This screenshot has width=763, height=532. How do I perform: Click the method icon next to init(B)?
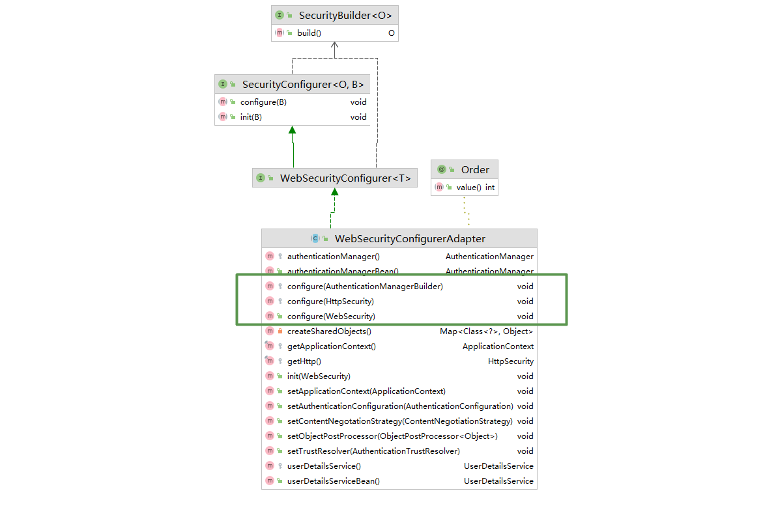click(x=222, y=117)
